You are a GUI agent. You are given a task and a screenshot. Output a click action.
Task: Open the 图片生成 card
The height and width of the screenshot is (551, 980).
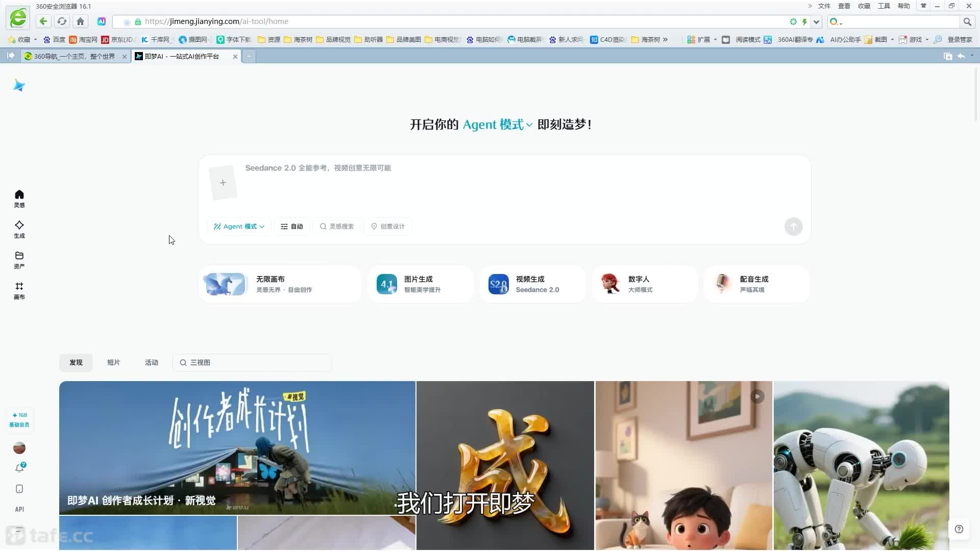click(421, 284)
